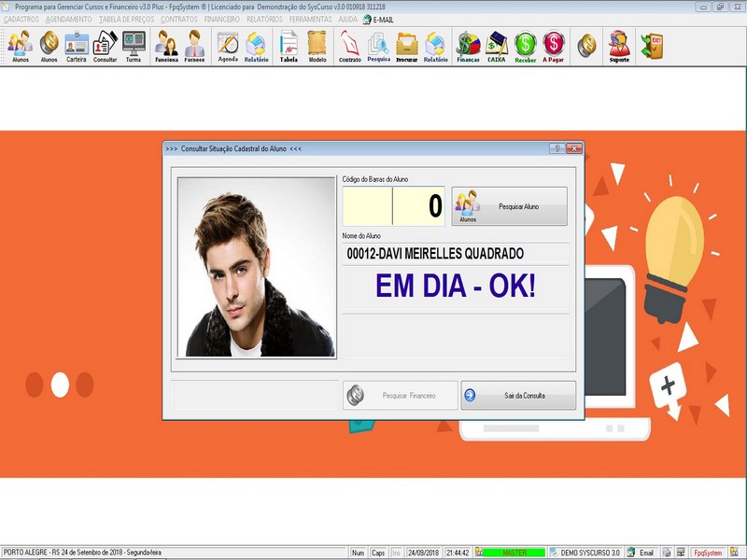Click the Pesquisar Aluno button
747x560 pixels.
[x=509, y=206]
